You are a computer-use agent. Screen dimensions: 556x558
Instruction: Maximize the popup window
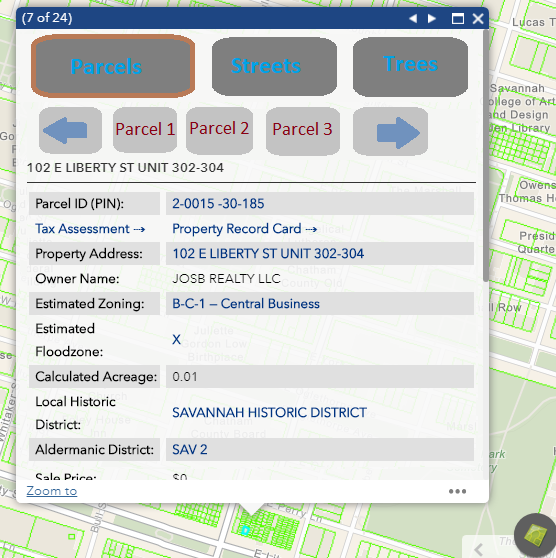pos(458,19)
